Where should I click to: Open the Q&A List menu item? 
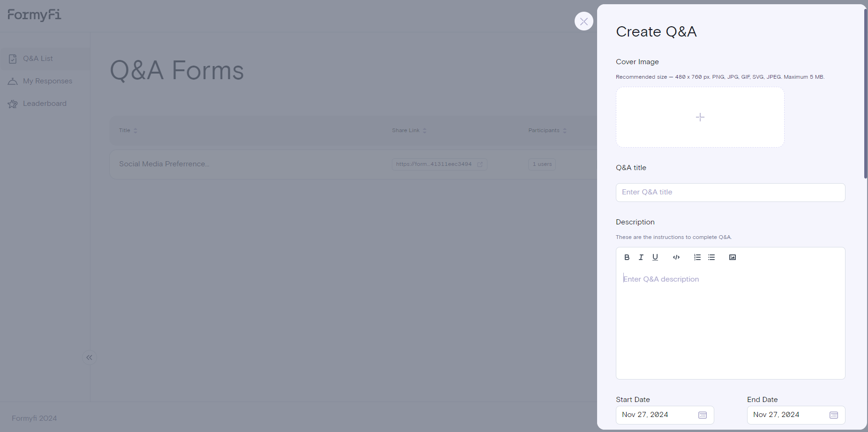[45, 59]
